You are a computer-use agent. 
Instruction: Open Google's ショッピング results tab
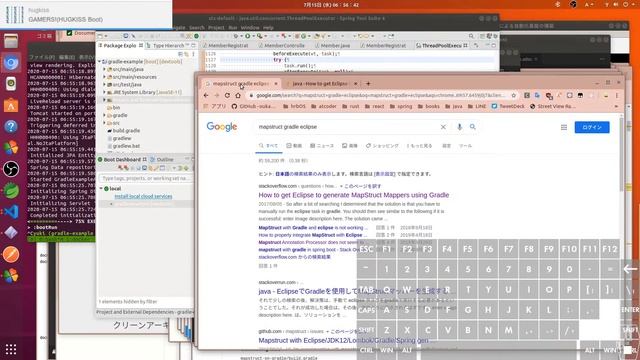[x=382, y=146]
